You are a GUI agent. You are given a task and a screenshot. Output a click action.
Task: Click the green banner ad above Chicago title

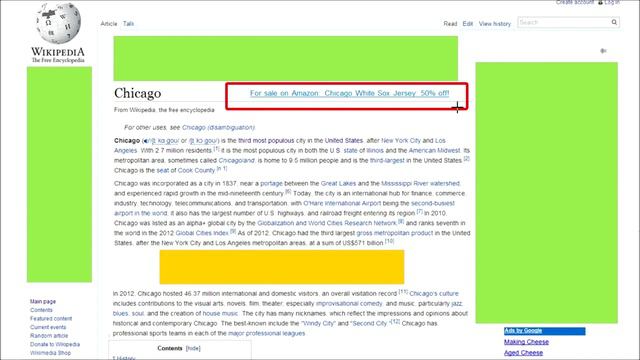click(286, 58)
